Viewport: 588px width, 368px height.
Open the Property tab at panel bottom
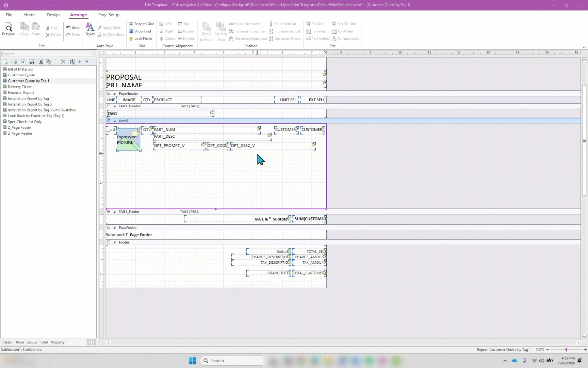[58, 342]
